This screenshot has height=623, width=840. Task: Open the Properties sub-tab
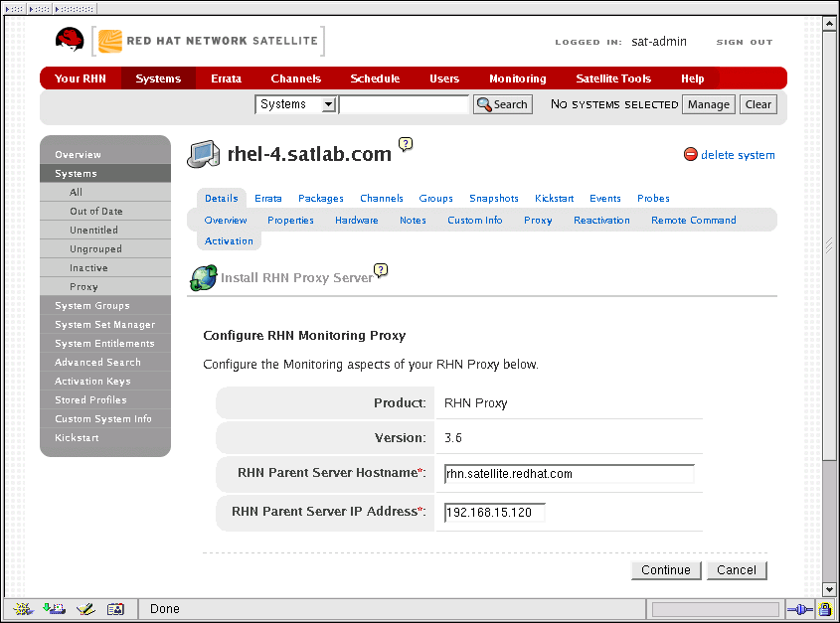(290, 221)
